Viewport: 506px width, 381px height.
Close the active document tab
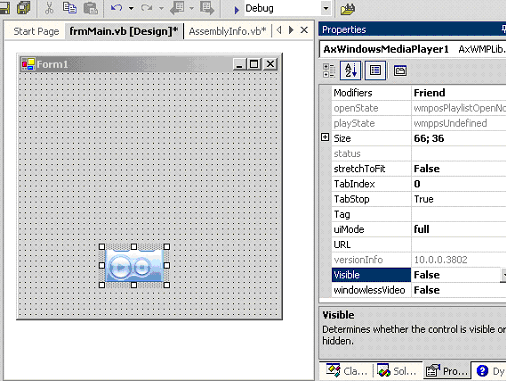click(304, 30)
